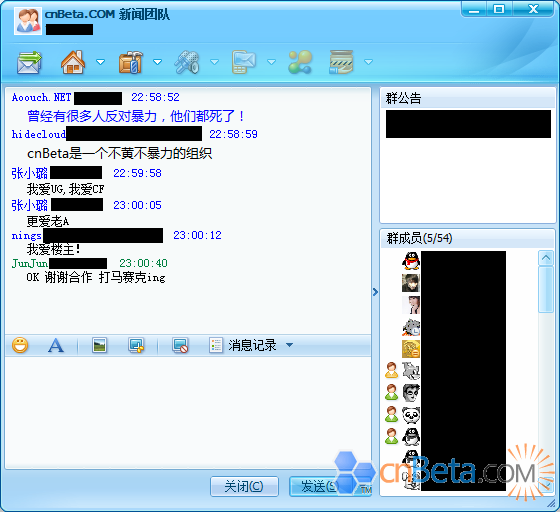Click the member badge beside the cartoon face

(391, 392)
